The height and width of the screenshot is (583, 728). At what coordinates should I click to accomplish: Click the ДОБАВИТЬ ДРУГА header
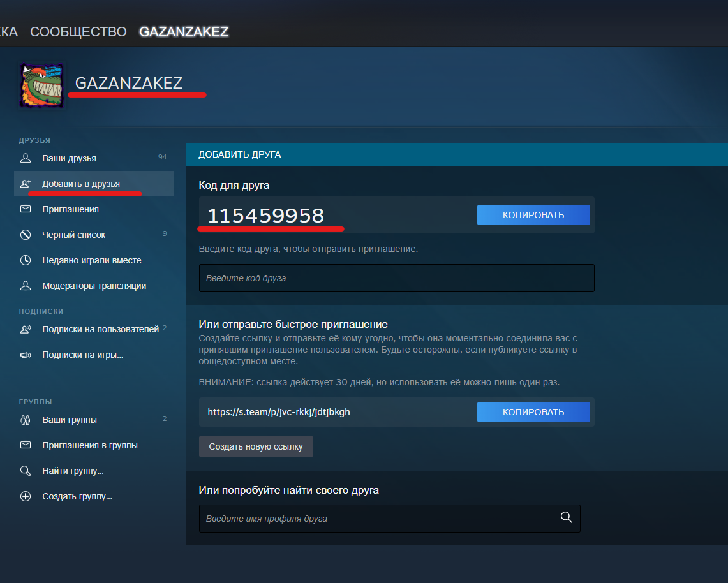(x=239, y=154)
